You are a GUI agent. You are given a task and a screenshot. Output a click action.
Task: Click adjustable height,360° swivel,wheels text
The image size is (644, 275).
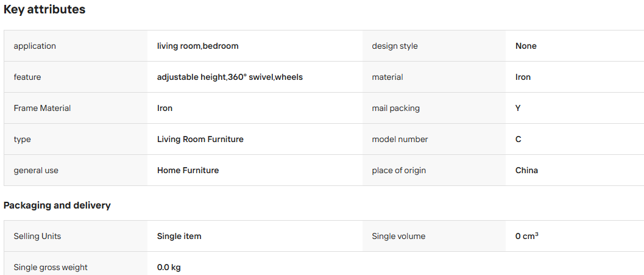[x=230, y=77]
